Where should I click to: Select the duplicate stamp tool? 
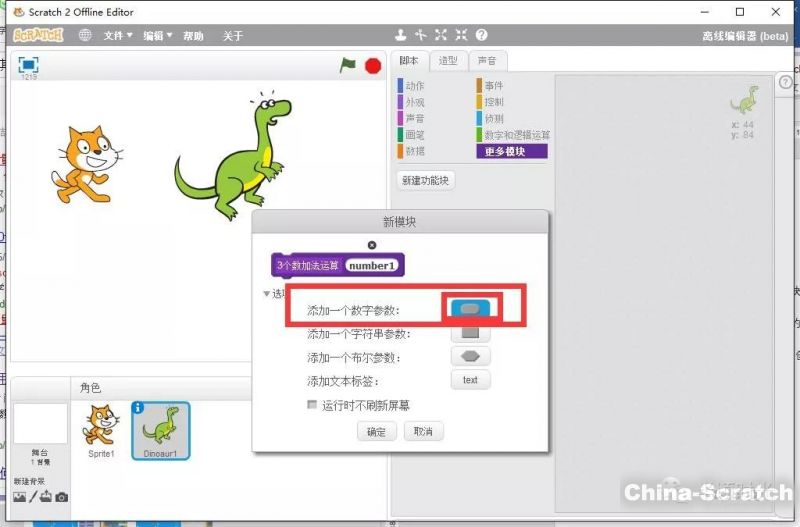(401, 35)
